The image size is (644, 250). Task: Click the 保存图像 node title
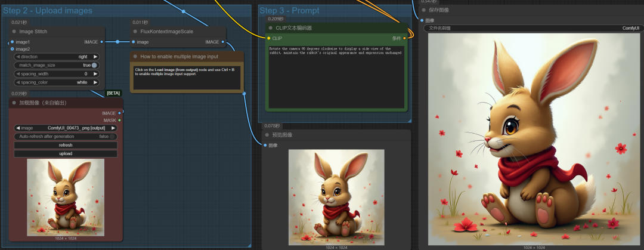coord(439,10)
